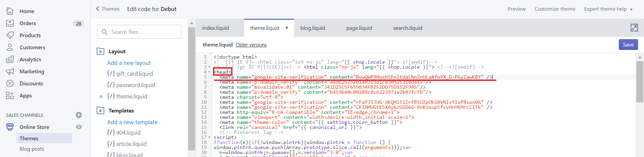The width and height of the screenshot is (644, 157).
Task: Click the meta charset utf-8 line
Action: (251, 97)
